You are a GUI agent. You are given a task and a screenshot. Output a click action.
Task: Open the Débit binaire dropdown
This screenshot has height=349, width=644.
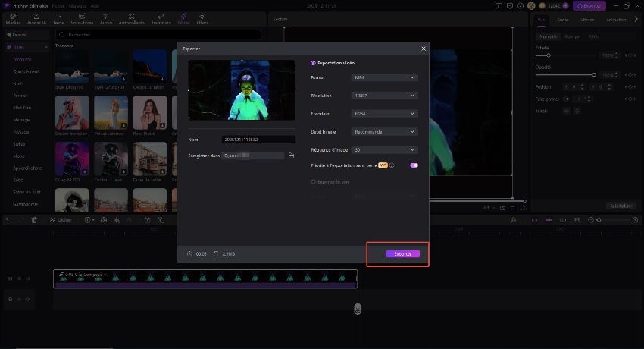pyautogui.click(x=384, y=131)
